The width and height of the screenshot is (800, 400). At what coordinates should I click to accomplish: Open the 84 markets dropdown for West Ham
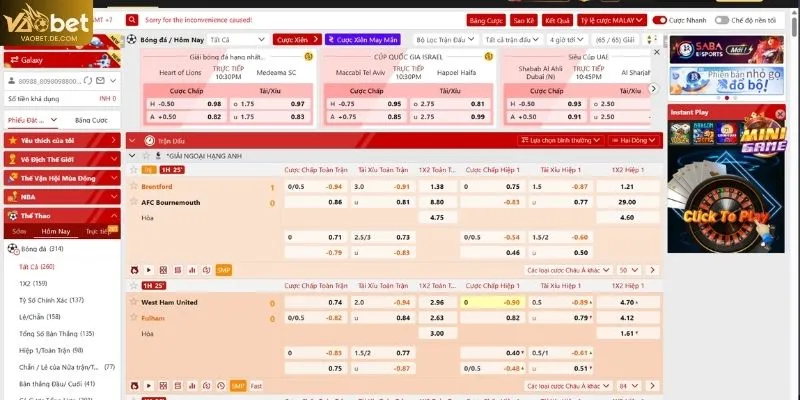pos(629,386)
